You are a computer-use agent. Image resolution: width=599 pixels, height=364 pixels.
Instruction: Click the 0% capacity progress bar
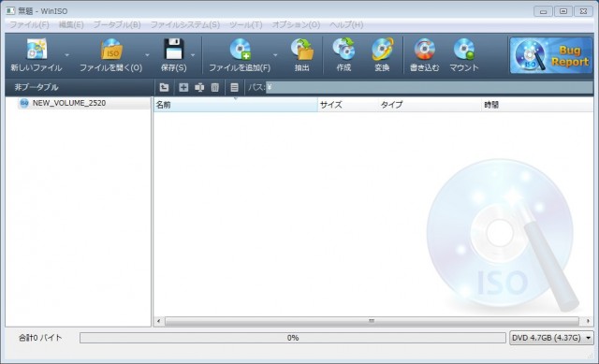(x=293, y=338)
